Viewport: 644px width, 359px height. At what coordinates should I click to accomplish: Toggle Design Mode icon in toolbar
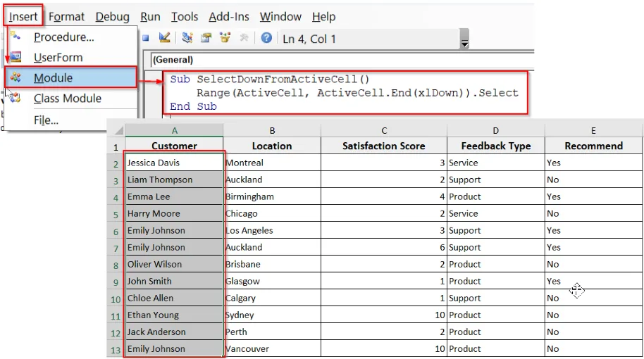[x=164, y=38]
